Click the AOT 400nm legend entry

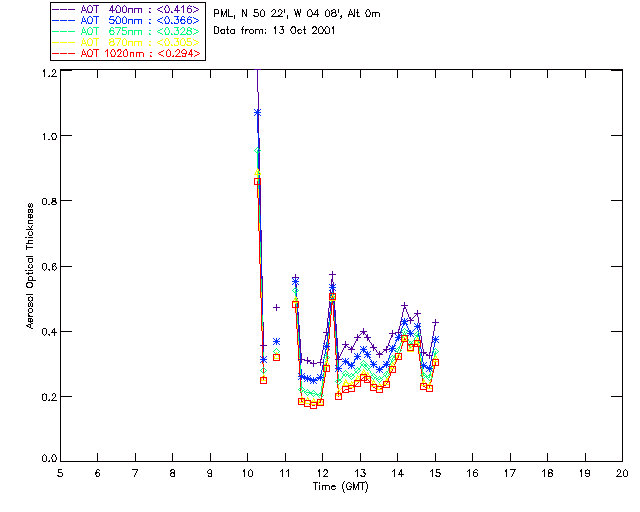(126, 9)
